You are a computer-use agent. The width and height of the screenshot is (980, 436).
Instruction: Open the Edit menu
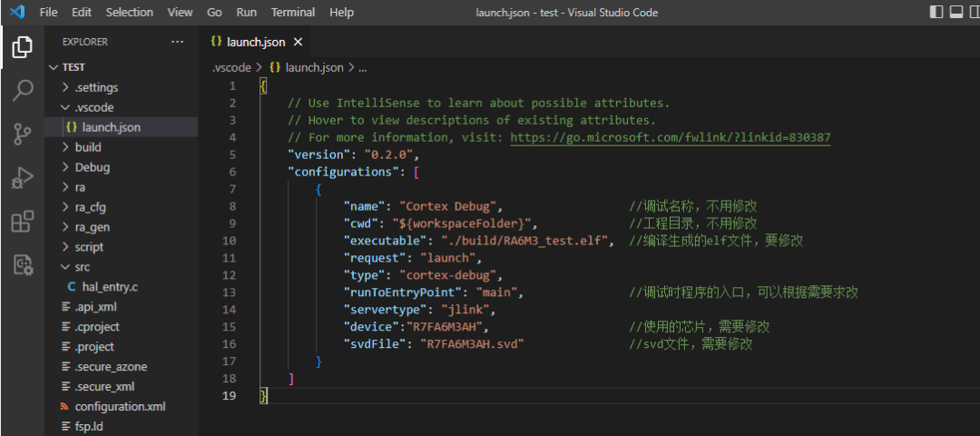[82, 12]
